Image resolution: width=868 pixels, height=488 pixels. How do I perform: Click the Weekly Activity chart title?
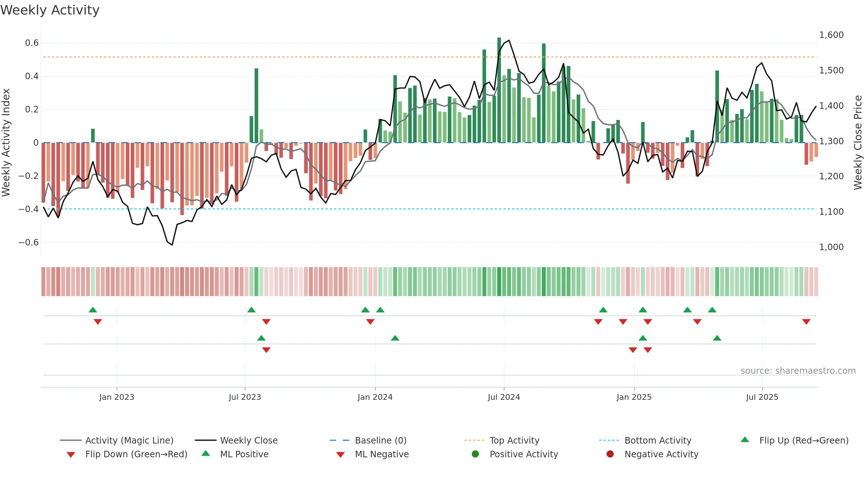50,10
